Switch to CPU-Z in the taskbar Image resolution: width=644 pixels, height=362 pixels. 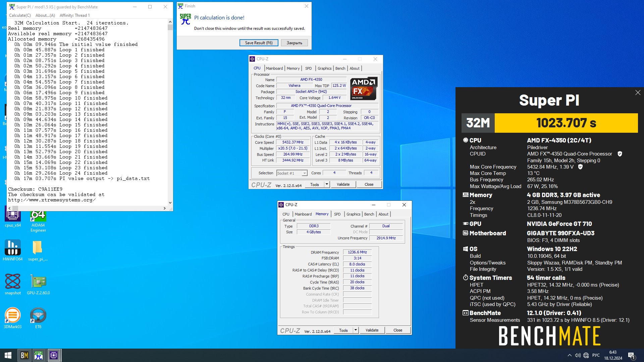click(x=54, y=355)
